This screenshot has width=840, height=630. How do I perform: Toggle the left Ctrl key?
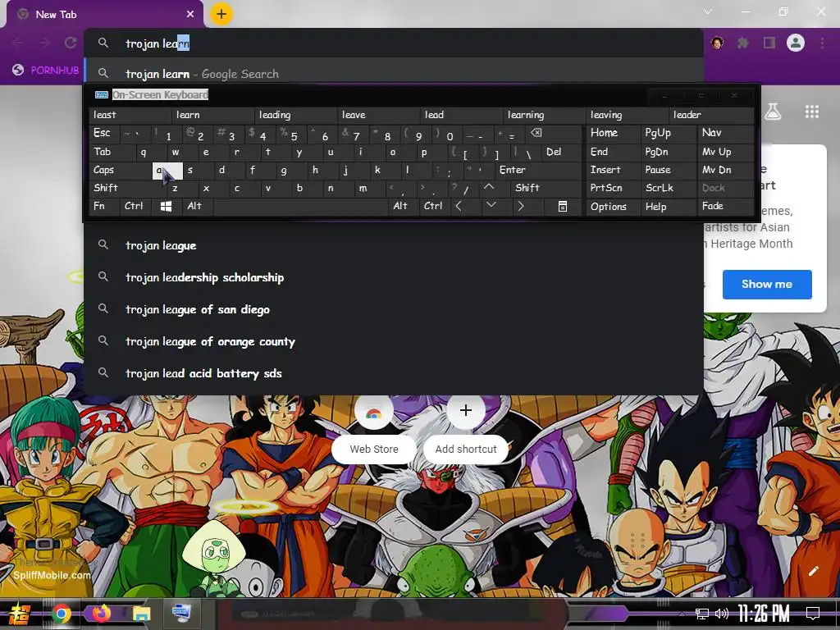(x=134, y=206)
